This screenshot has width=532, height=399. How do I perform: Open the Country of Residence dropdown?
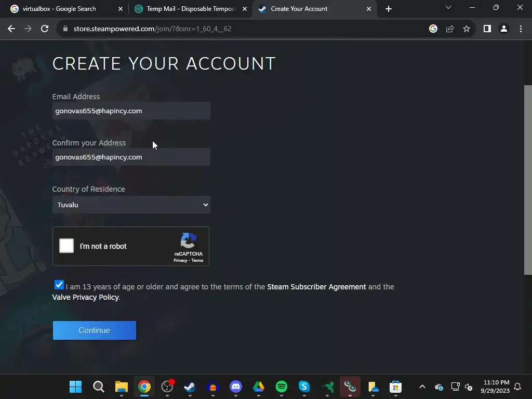point(131,205)
